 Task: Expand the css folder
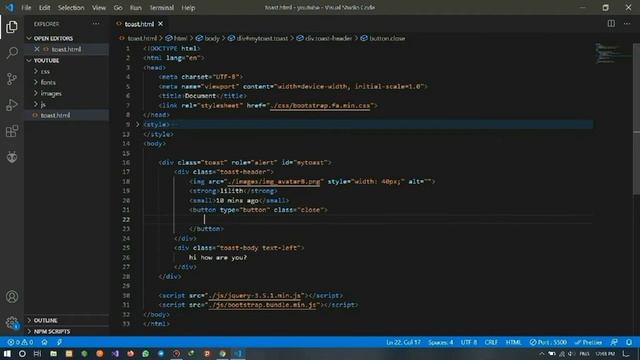point(36,71)
